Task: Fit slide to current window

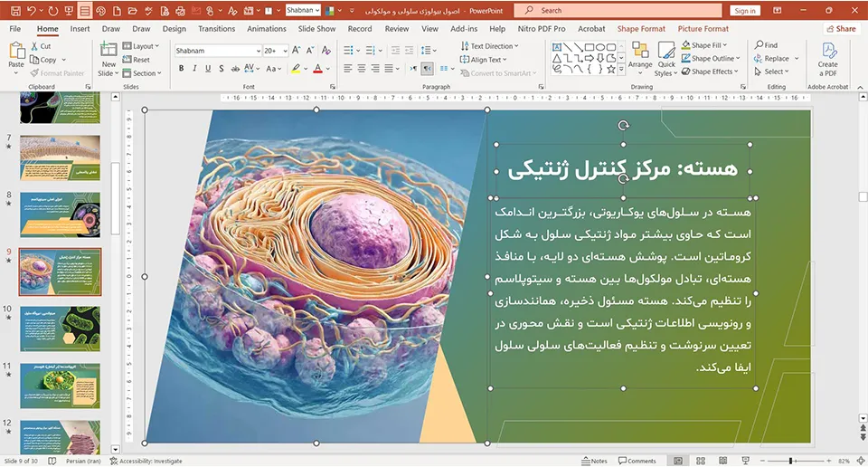Action: [861, 461]
